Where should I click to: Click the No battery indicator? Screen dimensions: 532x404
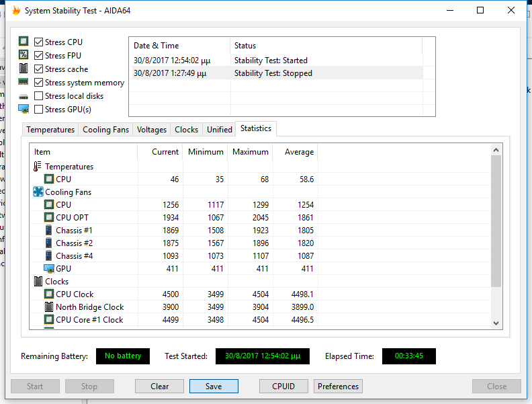[123, 356]
